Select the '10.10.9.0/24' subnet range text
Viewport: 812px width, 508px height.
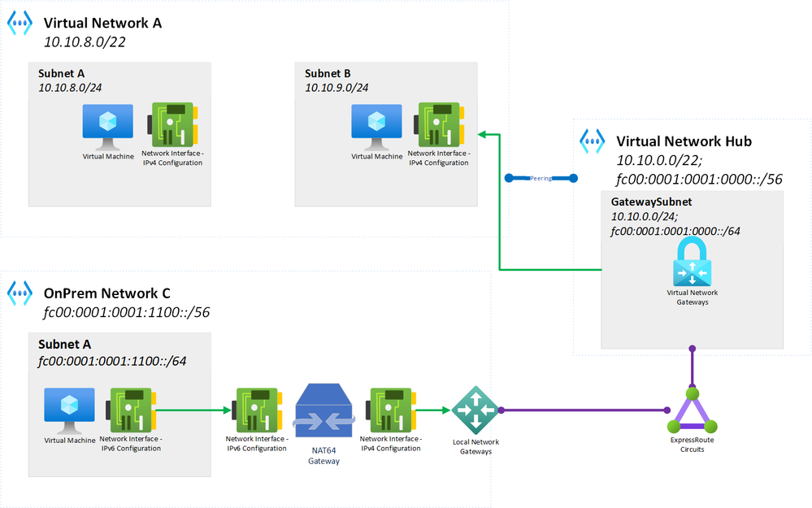coord(336,88)
